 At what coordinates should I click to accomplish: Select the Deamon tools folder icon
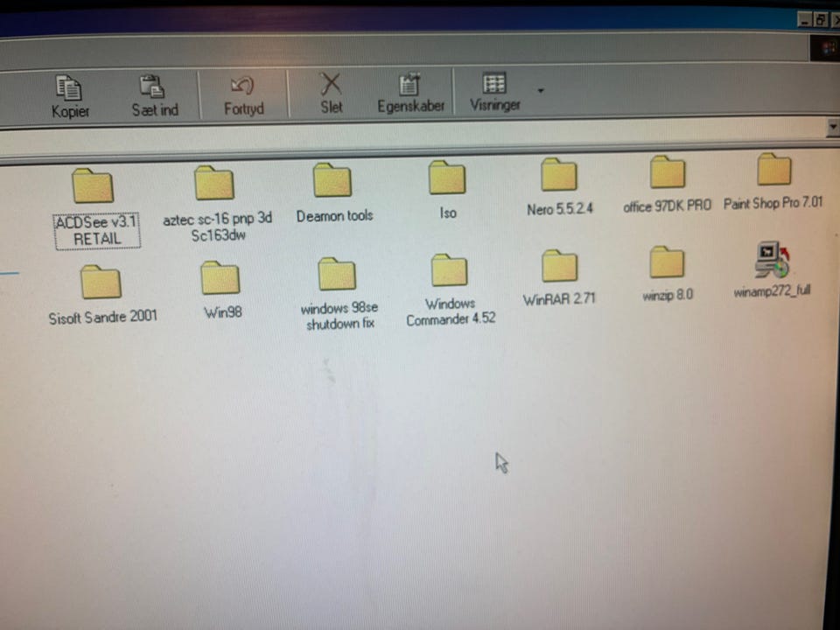pos(332,179)
